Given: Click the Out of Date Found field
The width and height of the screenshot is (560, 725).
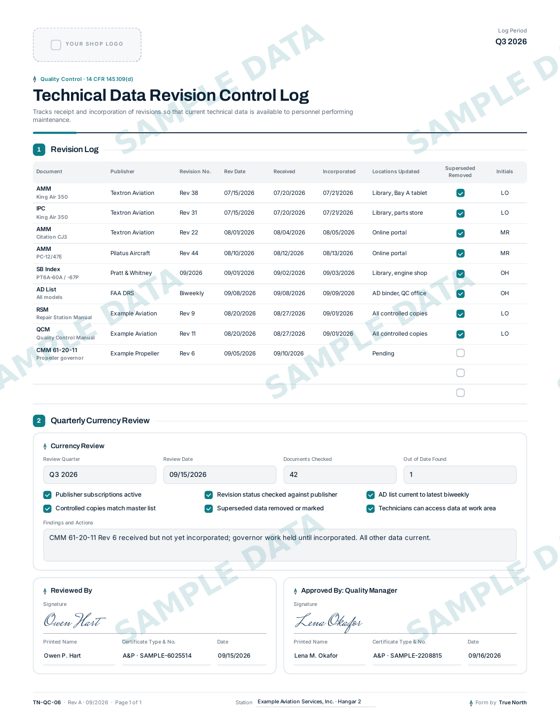Looking at the screenshot, I should pos(460,474).
